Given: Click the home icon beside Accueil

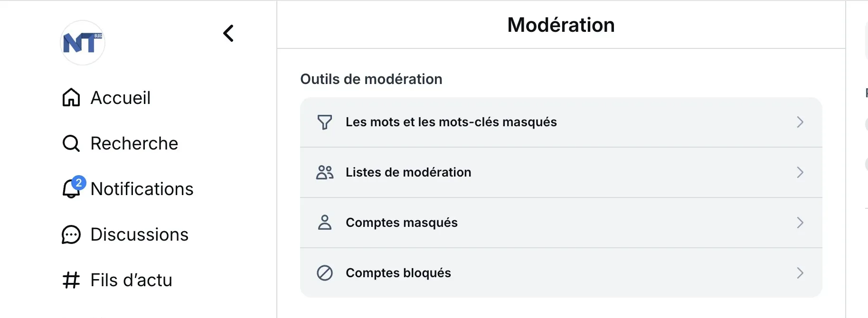Looking at the screenshot, I should [71, 98].
